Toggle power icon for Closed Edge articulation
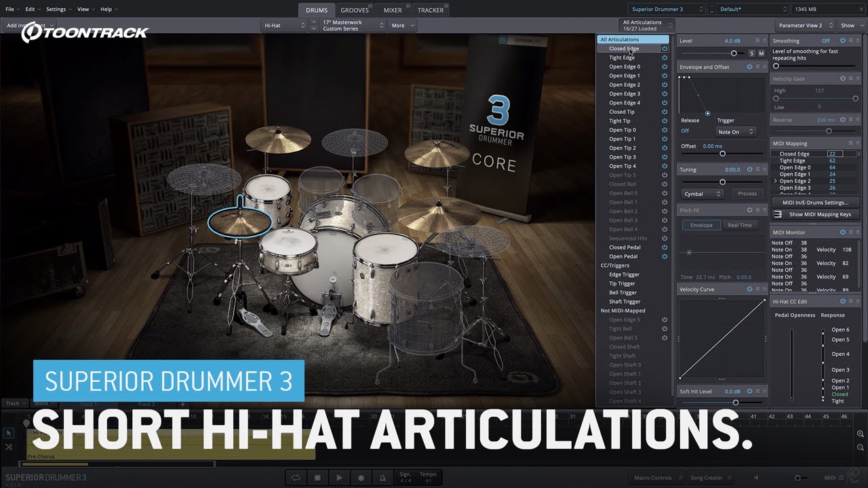Image resolution: width=868 pixels, height=488 pixels. click(665, 49)
